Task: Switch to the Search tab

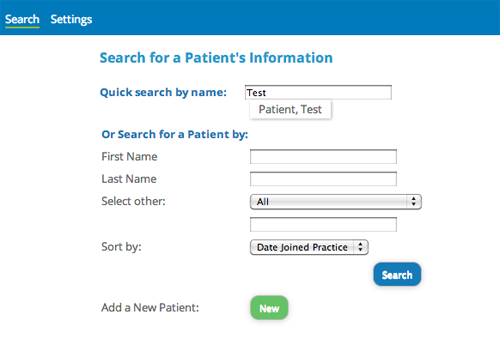Action: point(22,19)
